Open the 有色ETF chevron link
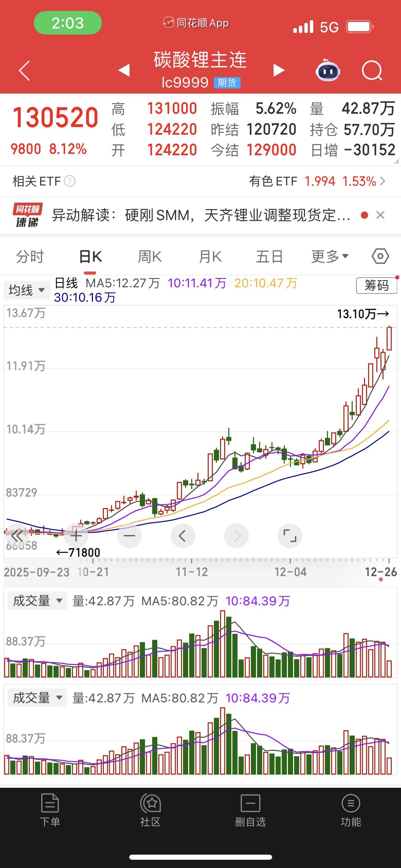This screenshot has width=401, height=868. pyautogui.click(x=383, y=181)
